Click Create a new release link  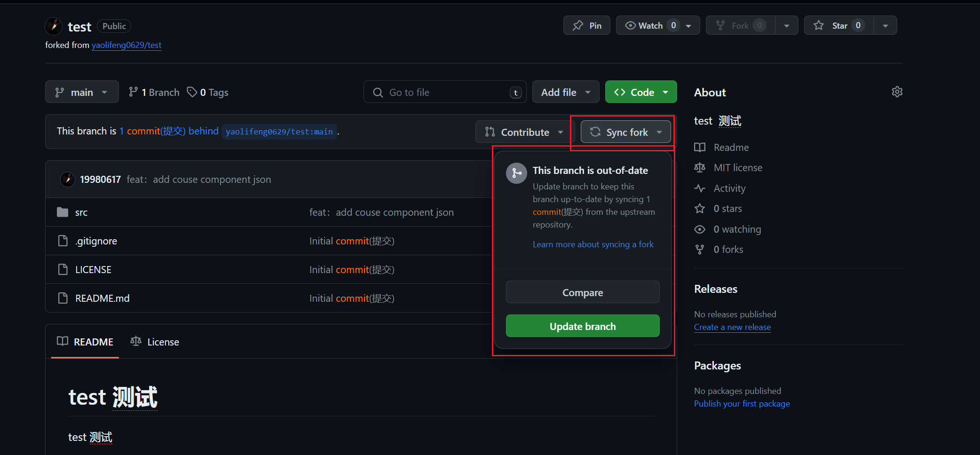[x=732, y=327]
